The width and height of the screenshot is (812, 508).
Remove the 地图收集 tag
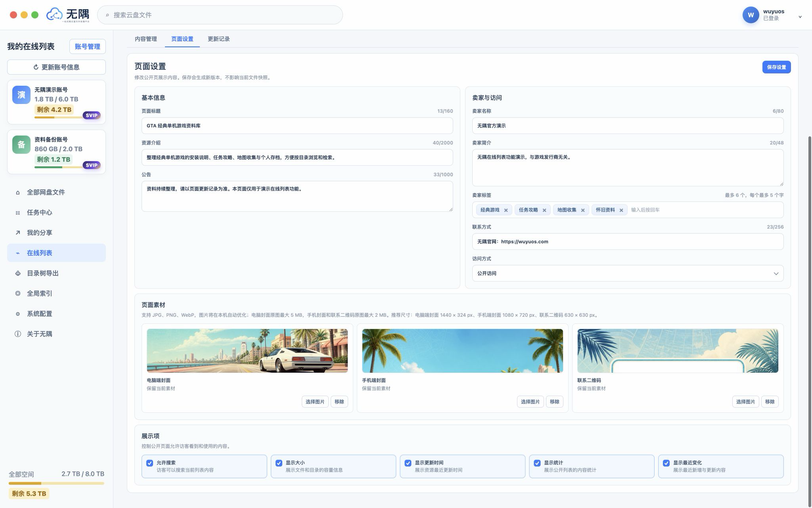click(x=583, y=210)
